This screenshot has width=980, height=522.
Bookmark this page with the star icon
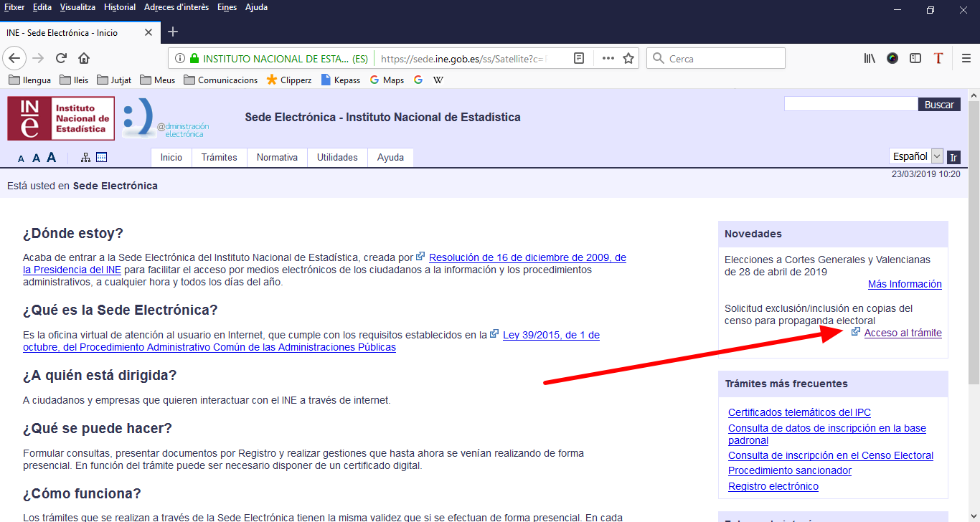[x=628, y=58]
